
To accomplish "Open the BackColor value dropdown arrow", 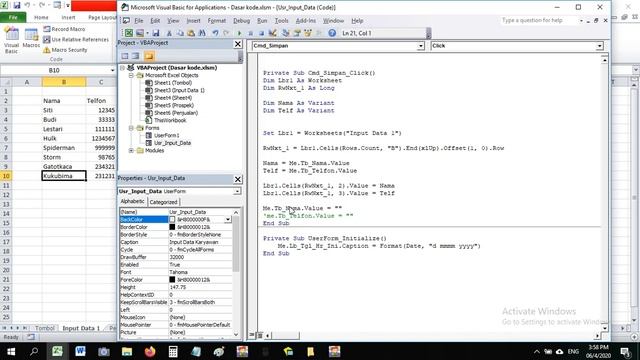I will pyautogui.click(x=228, y=220).
